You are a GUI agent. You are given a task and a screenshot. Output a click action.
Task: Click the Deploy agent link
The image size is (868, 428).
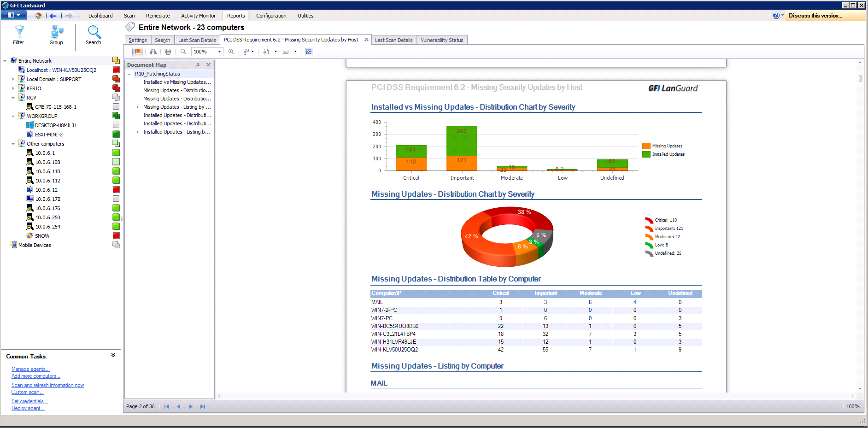click(28, 408)
